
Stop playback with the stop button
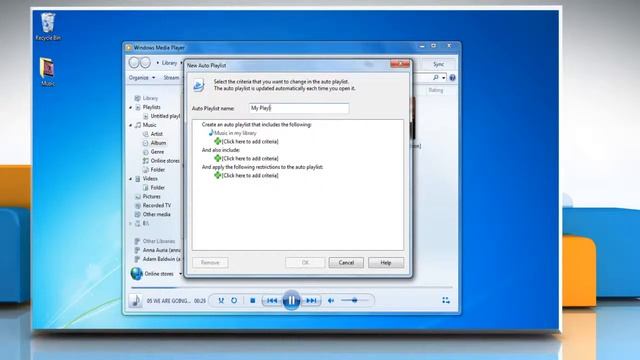(253, 300)
